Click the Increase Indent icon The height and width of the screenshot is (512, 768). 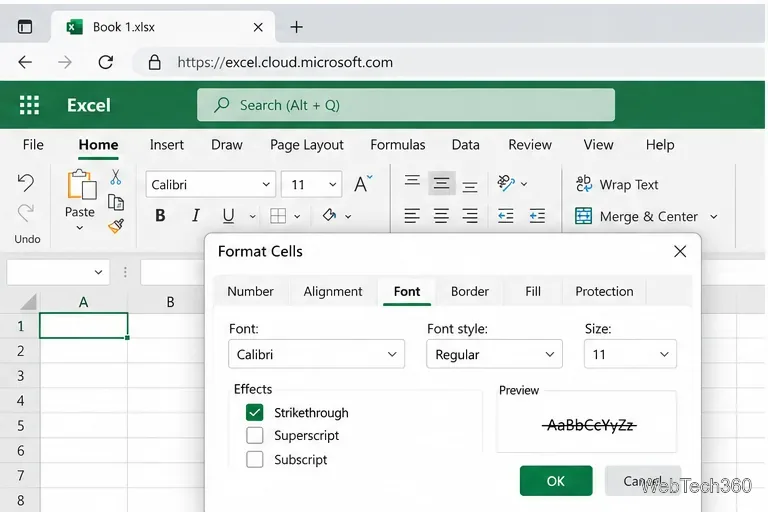coord(537,216)
